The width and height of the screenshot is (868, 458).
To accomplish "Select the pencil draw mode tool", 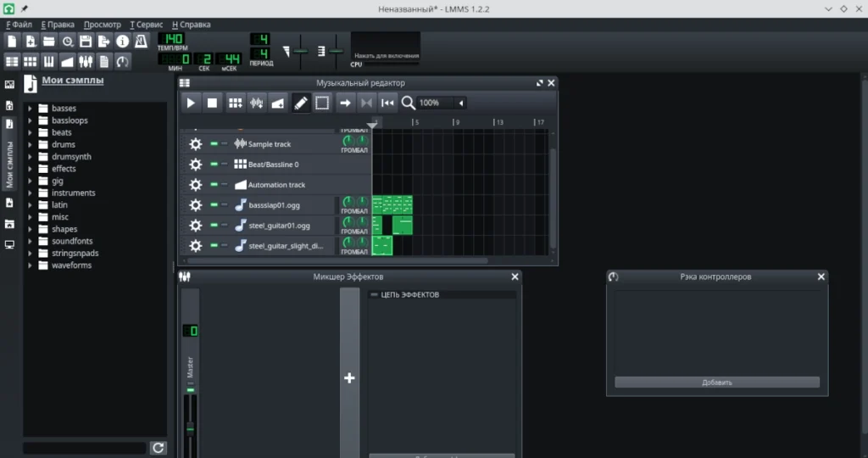I will (x=300, y=103).
